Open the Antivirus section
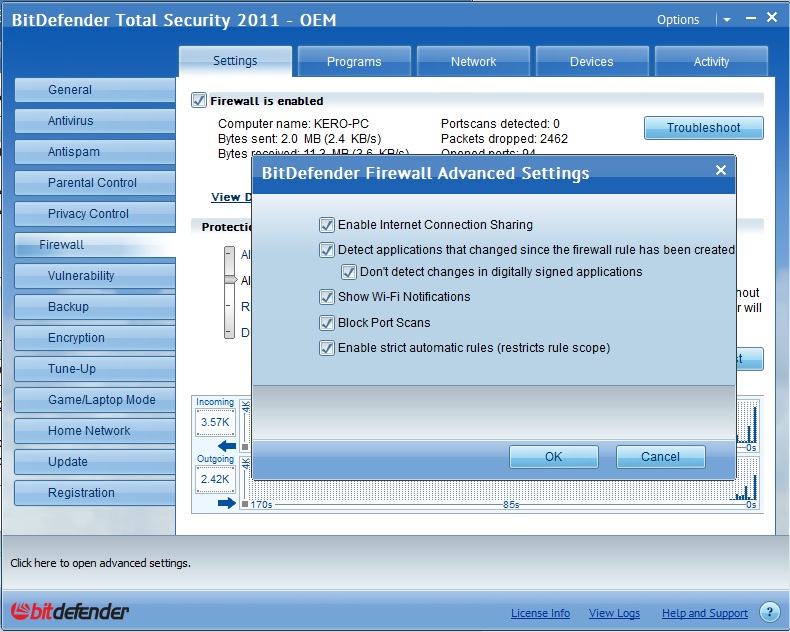The image size is (790, 632). pyautogui.click(x=95, y=121)
